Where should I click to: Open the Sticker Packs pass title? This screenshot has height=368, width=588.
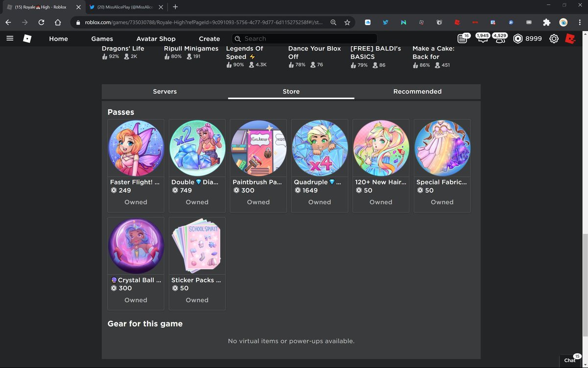click(196, 280)
